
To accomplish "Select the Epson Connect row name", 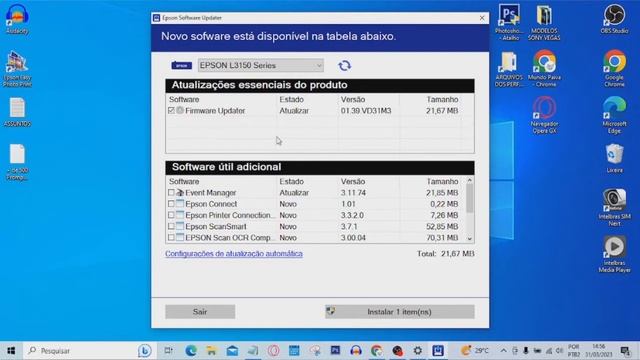I will click(211, 204).
